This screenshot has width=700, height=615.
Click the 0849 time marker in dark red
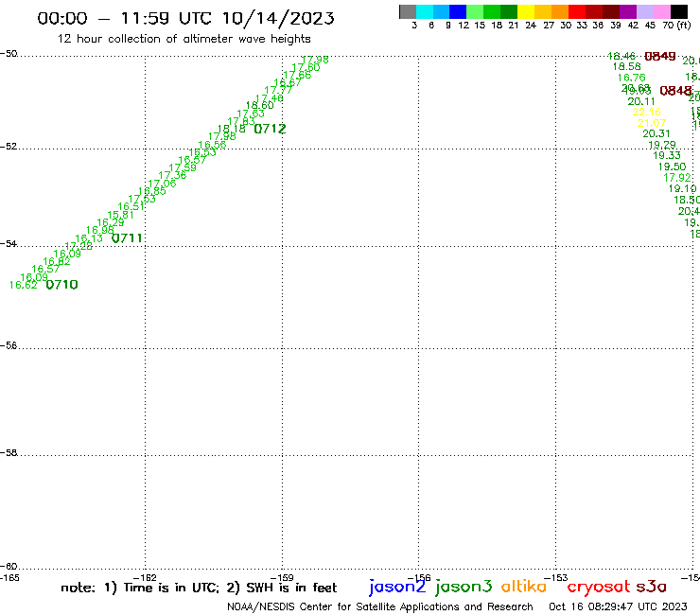point(660,56)
